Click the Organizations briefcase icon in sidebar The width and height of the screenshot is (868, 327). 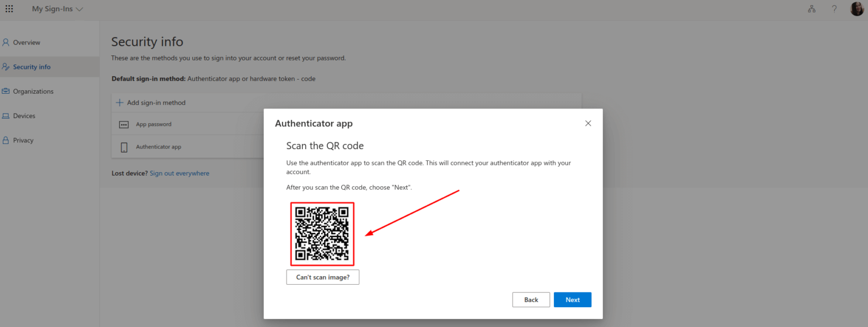pos(6,91)
